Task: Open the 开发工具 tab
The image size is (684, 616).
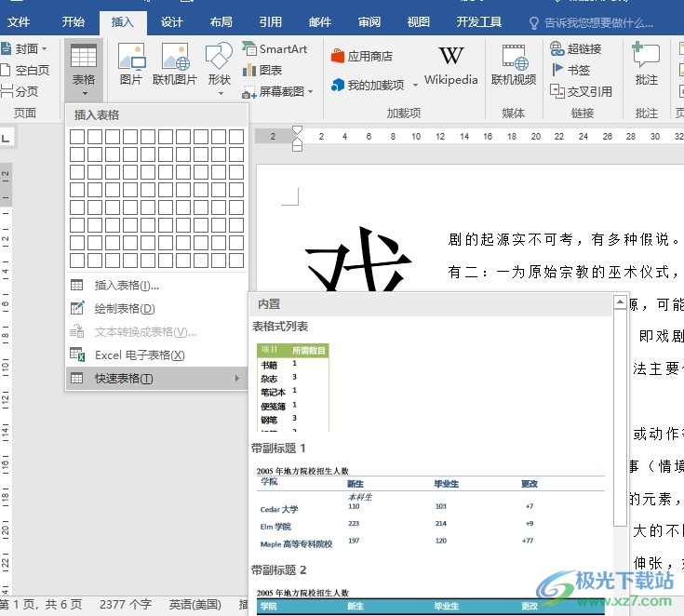Action: (x=478, y=21)
